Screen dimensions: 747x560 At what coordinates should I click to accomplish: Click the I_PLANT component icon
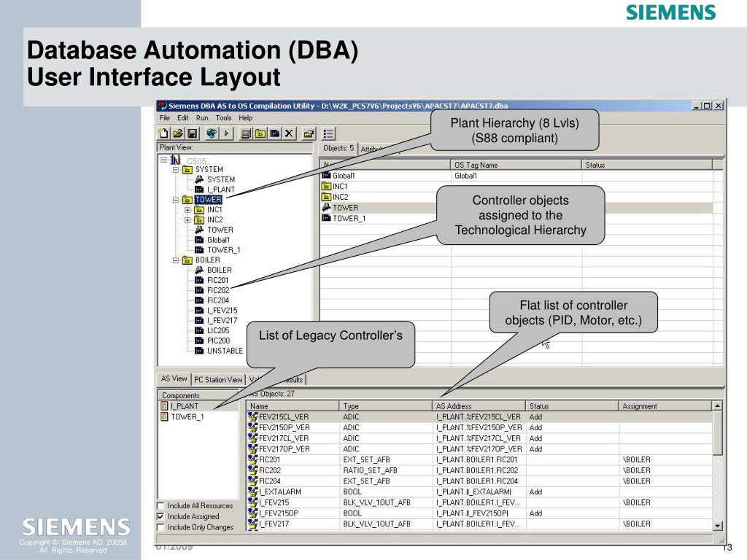pyautogui.click(x=164, y=405)
